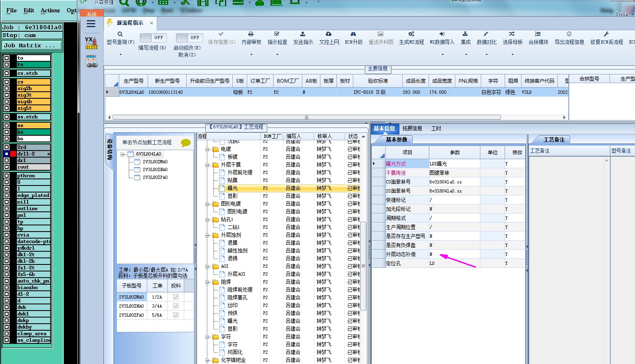Screen dimensions: 635x364
Task: Click the Job Matrix button
Action: 32,46
